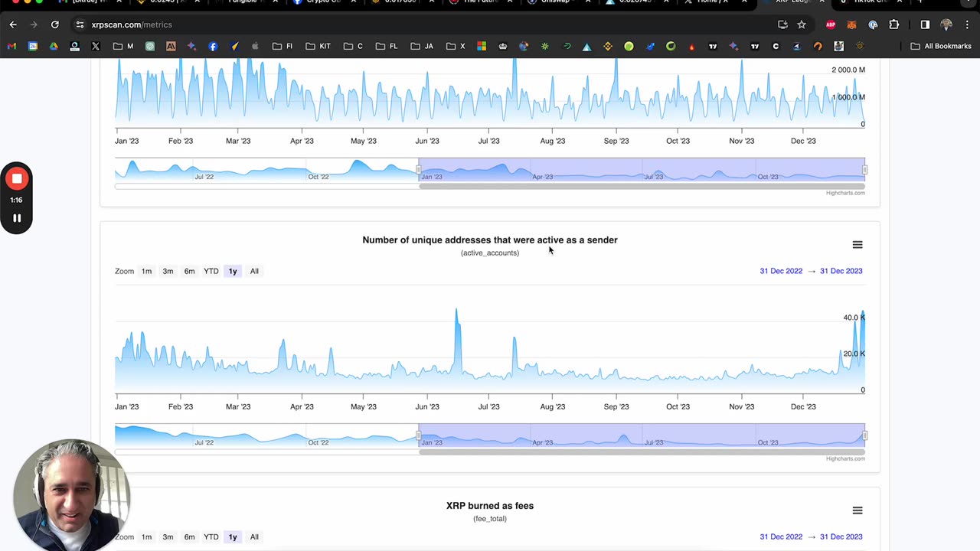The width and height of the screenshot is (980, 551).
Task: Set active_accounts chart zoom to 6m
Action: [x=189, y=271]
